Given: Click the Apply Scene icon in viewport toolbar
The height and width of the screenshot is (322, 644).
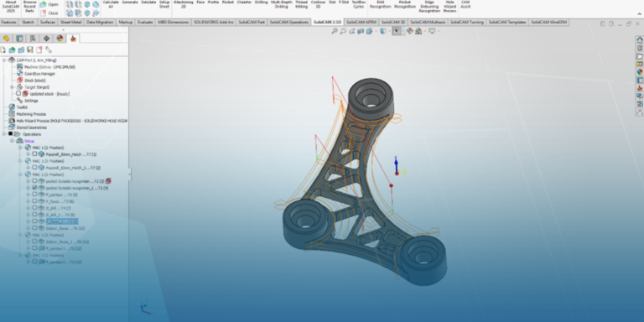Looking at the screenshot, I should (418, 31).
